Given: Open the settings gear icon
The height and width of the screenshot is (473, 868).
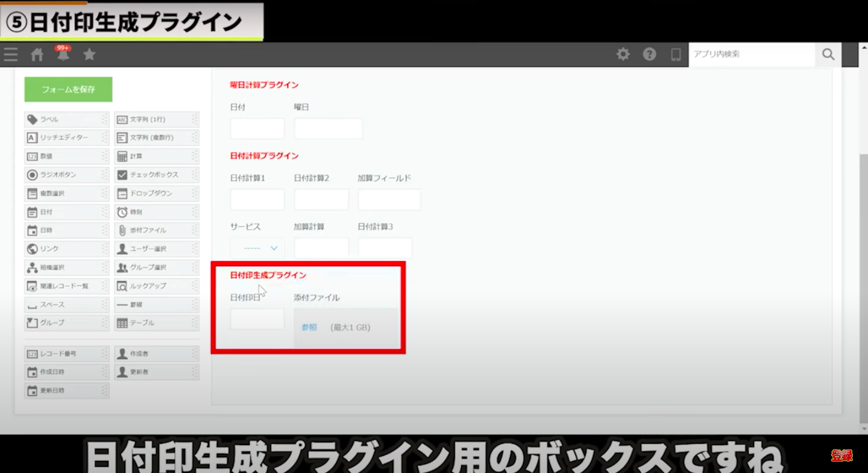Looking at the screenshot, I should [623, 54].
